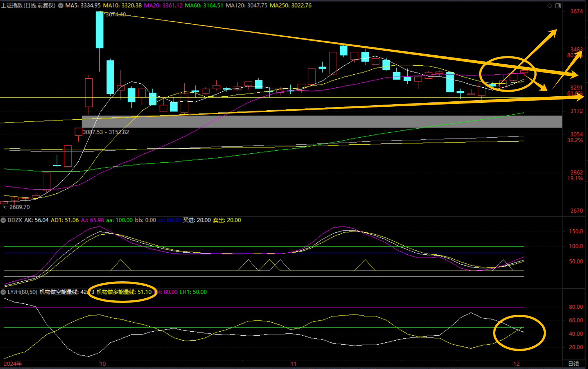The height and width of the screenshot is (369, 588).
Task: Click month 12 marker on time axis
Action: click(516, 364)
